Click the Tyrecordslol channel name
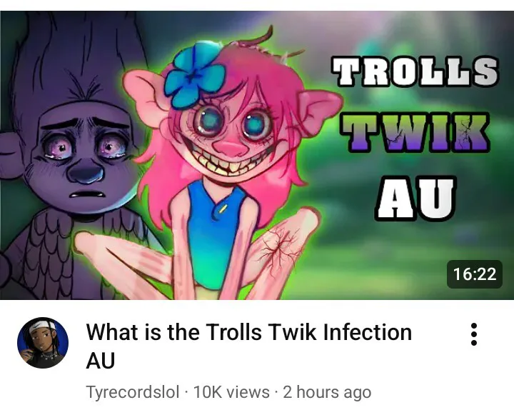The image size is (514, 420). [x=133, y=392]
